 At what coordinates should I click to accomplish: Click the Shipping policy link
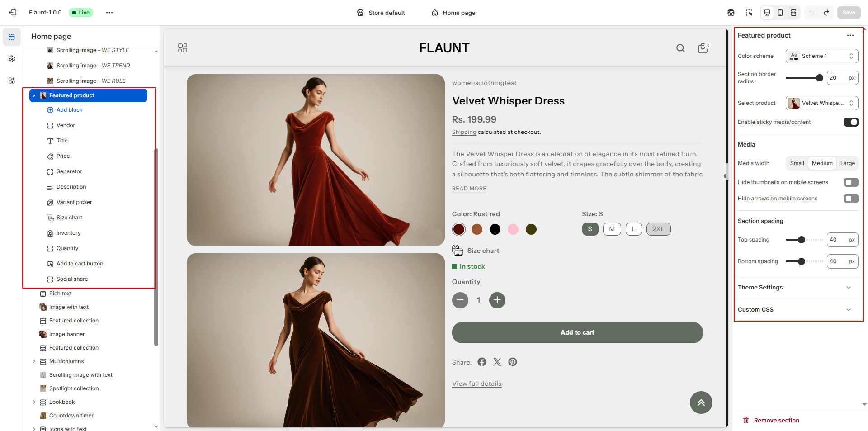tap(464, 132)
